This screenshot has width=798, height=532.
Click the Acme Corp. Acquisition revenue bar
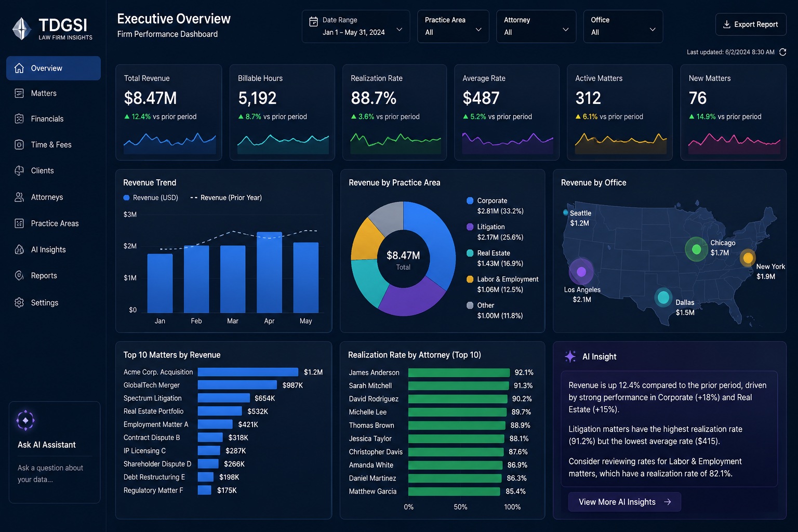[248, 372]
